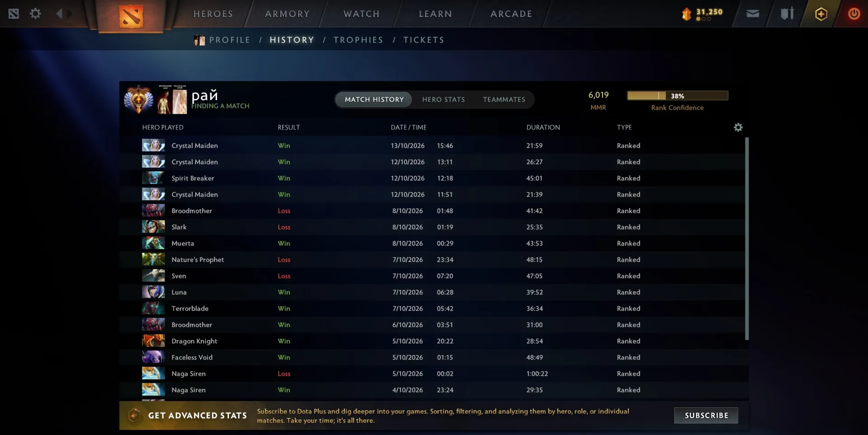Image resolution: width=868 pixels, height=435 pixels.
Task: Select the Match History view
Action: coord(374,99)
